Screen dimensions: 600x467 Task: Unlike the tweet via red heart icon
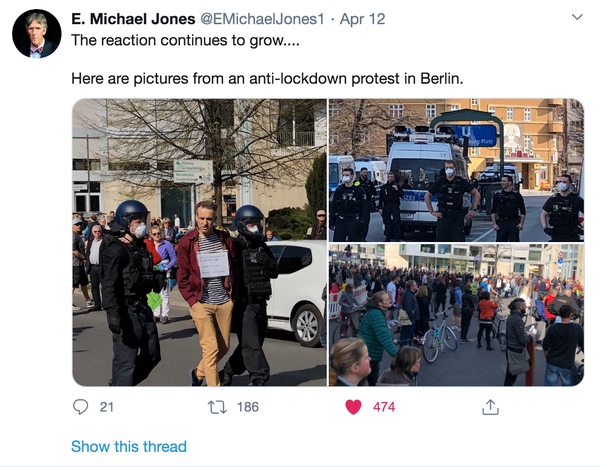click(x=353, y=407)
